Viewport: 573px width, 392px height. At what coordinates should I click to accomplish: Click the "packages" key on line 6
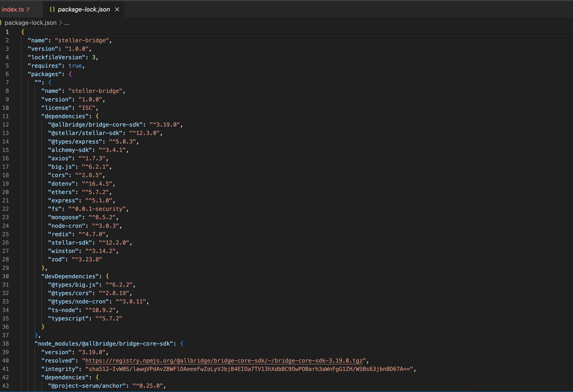[45, 74]
